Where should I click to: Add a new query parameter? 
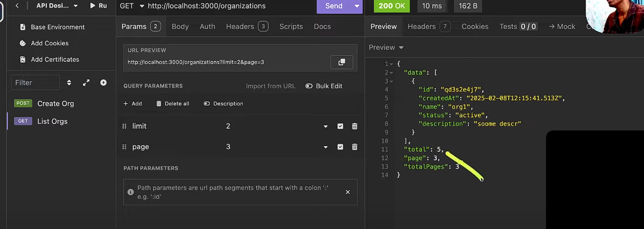pyautogui.click(x=133, y=104)
